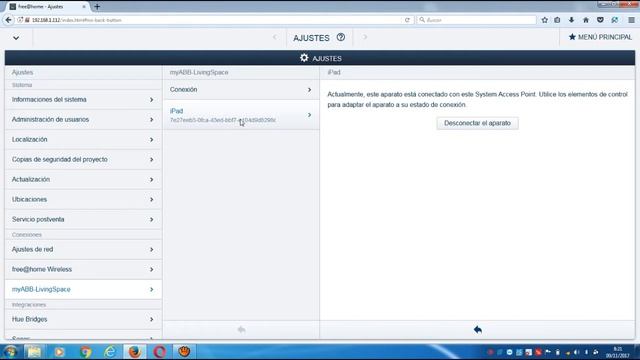640x360 pixels.
Task: Click the star icon beside MENÚ PRINCIPAL
Action: 572,37
